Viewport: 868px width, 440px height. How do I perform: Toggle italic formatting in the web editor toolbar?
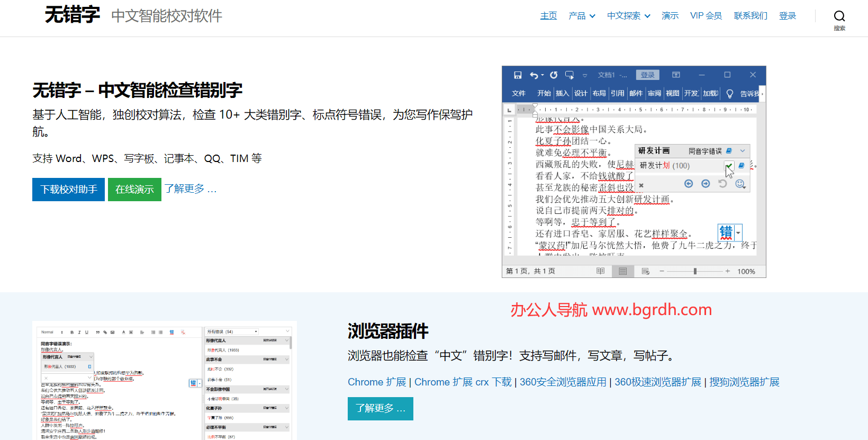pos(79,333)
